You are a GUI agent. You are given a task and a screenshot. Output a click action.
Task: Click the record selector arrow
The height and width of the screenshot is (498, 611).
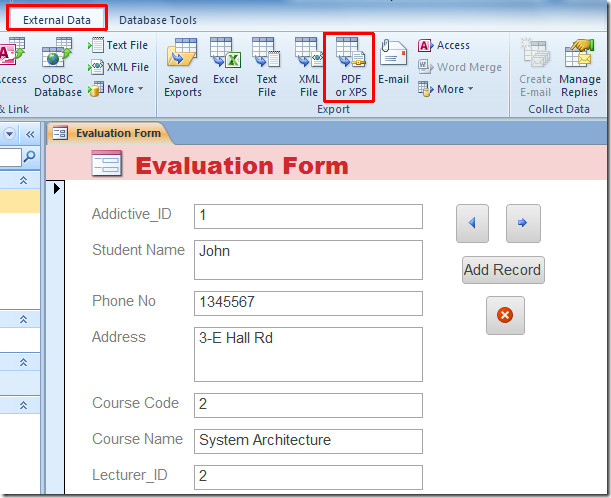tap(57, 189)
